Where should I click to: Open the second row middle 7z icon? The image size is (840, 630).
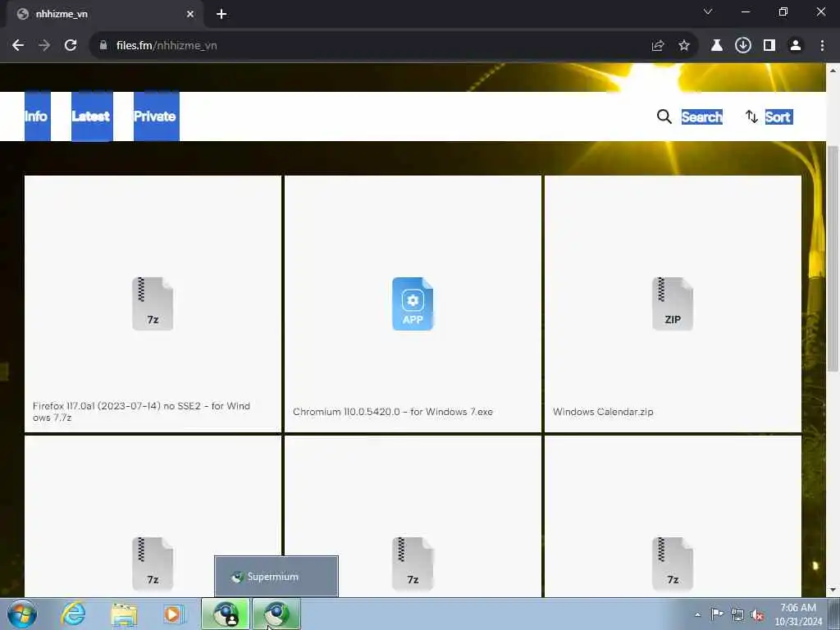(413, 564)
